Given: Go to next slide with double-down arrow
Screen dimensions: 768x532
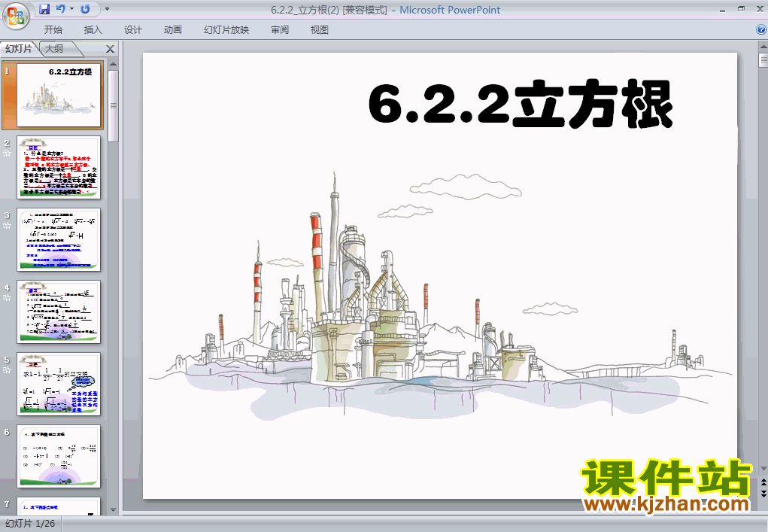Looking at the screenshot, I should 763,494.
